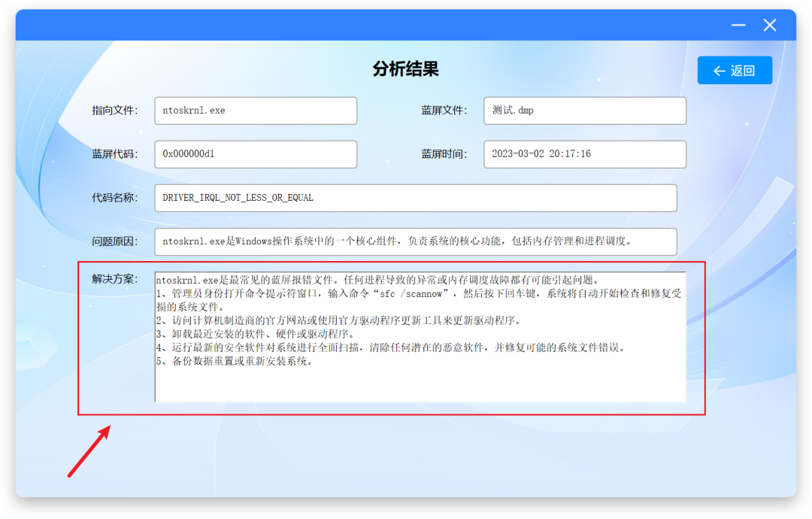Click the 解决方案 label
Screen dimensions: 812x519
coord(114,279)
